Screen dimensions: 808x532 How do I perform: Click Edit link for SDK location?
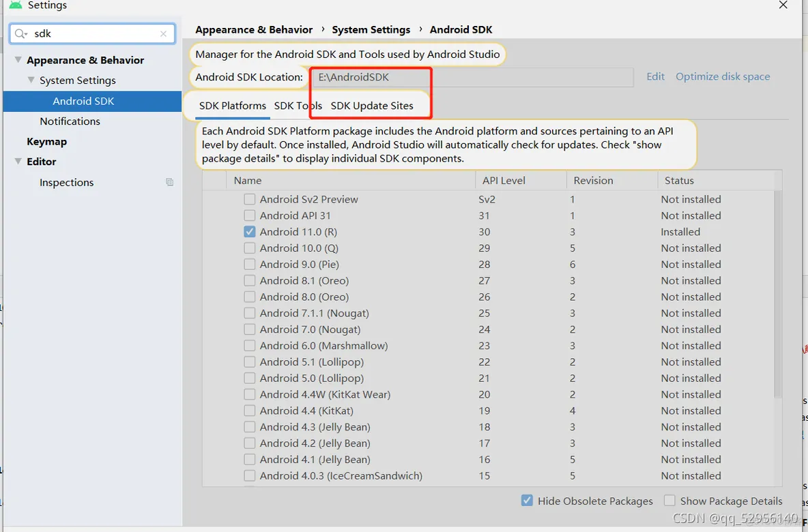click(655, 77)
